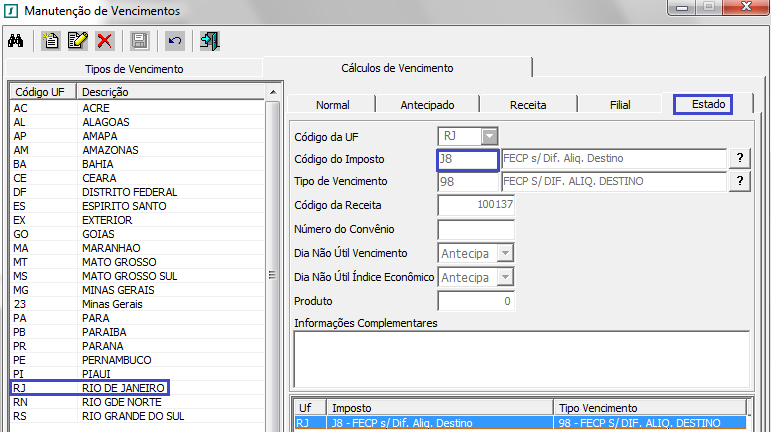Image resolution: width=771 pixels, height=432 pixels.
Task: Select the BAHIA row
Action: coord(137,164)
